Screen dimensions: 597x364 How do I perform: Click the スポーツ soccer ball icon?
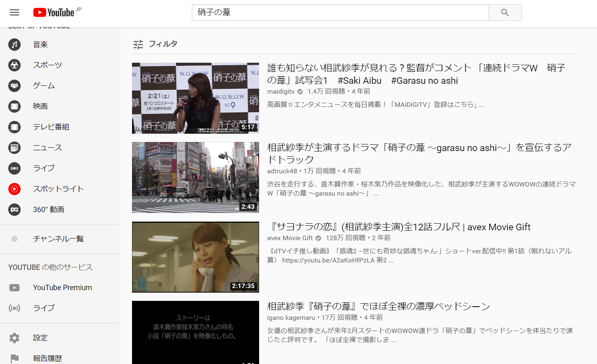(14, 65)
